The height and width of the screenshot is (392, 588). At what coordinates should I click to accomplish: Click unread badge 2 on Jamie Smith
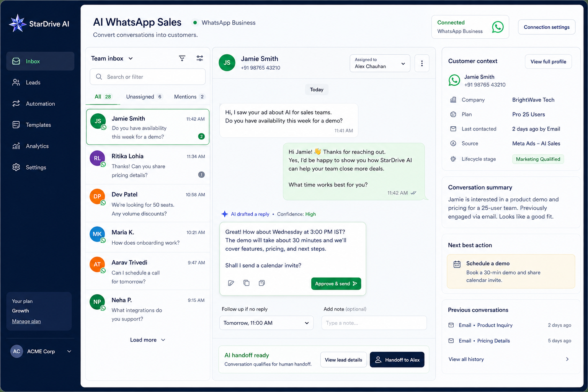point(201,136)
